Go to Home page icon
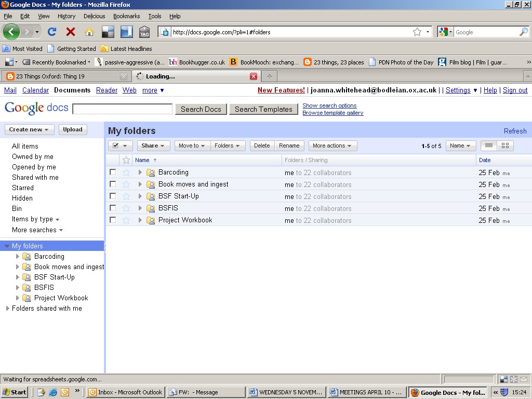Screen dimensions: 532x399 [x=89, y=32]
